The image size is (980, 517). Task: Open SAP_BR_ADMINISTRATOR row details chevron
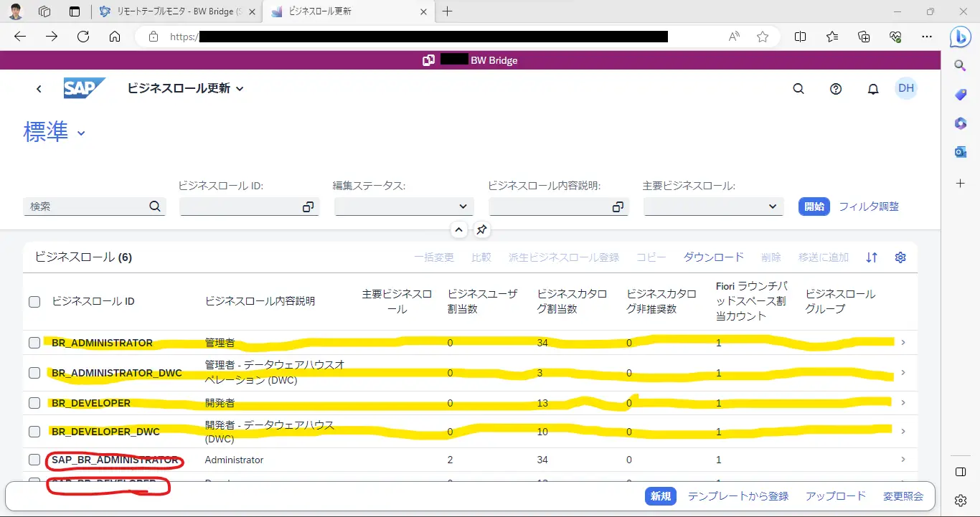click(903, 460)
